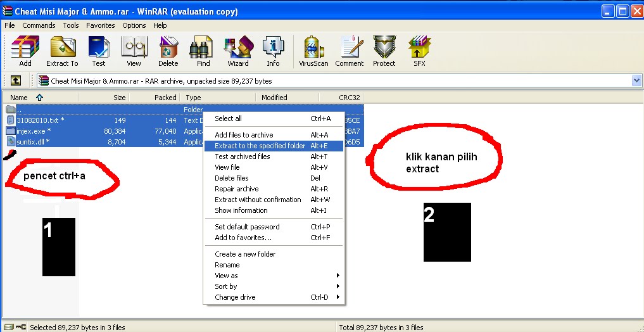Viewport: 644px width, 332px height.
Task: Click the 80,384 size value
Action: click(x=115, y=131)
